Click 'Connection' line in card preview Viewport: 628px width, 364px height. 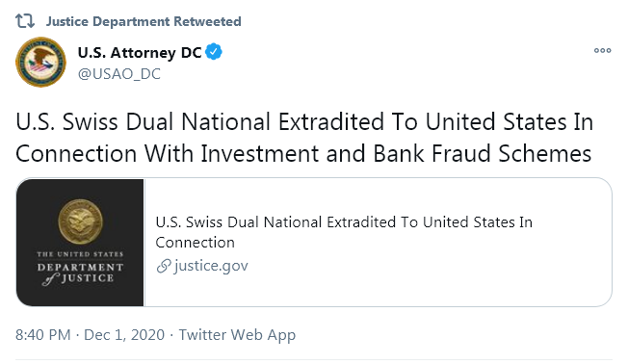tap(196, 243)
